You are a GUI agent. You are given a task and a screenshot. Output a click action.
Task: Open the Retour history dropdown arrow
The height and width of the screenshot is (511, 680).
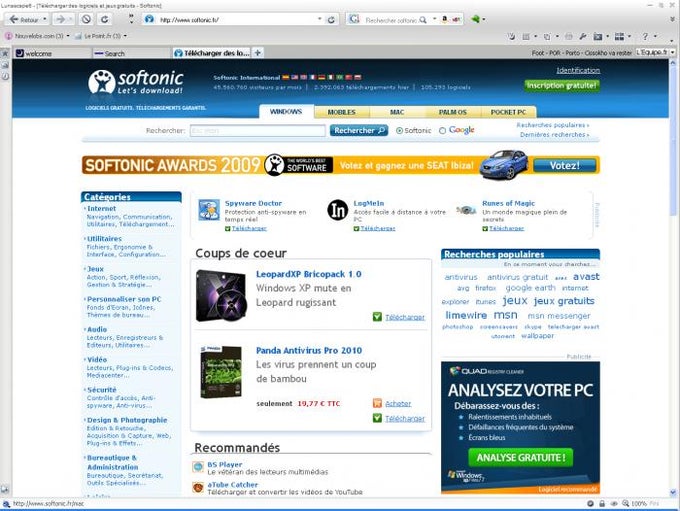[x=45, y=20]
